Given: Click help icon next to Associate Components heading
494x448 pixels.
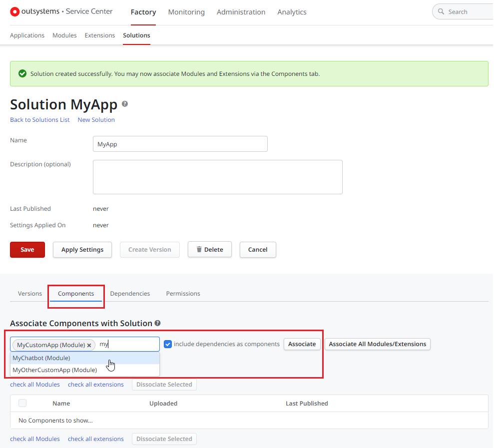Looking at the screenshot, I should click(157, 323).
